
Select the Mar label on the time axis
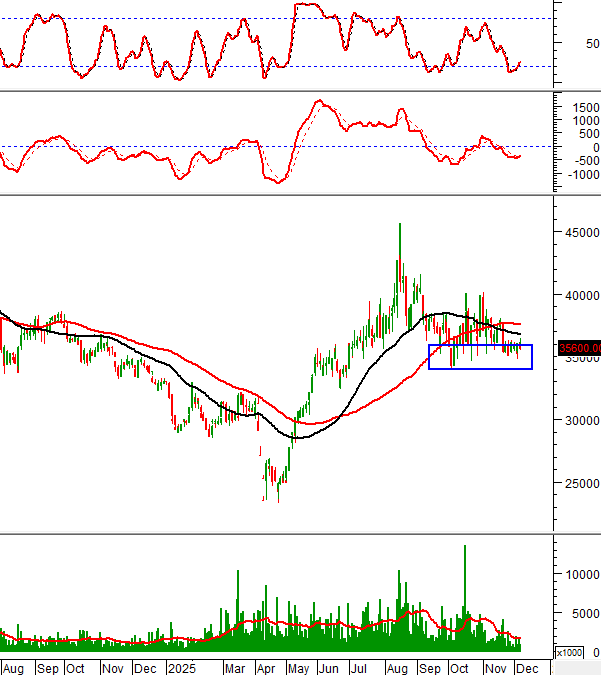click(x=235, y=667)
